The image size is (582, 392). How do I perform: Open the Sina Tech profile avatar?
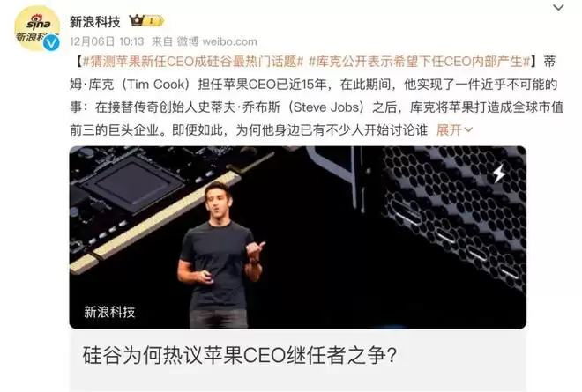(37, 28)
